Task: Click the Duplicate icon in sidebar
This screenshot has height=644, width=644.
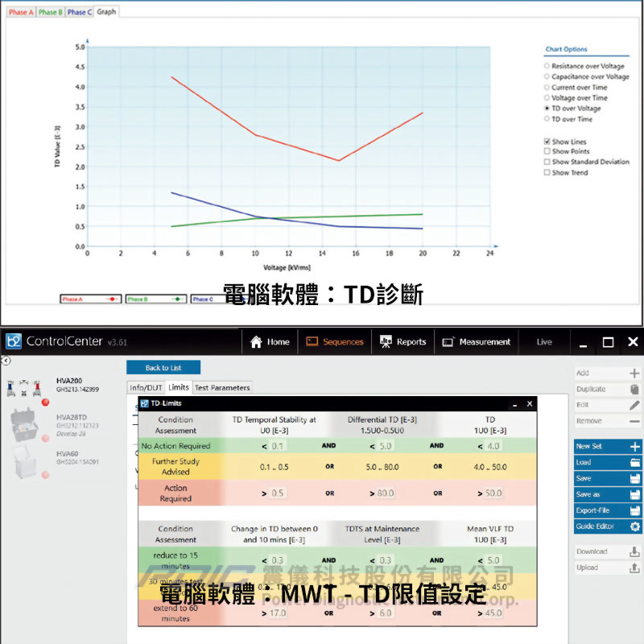Action: pyautogui.click(x=634, y=389)
